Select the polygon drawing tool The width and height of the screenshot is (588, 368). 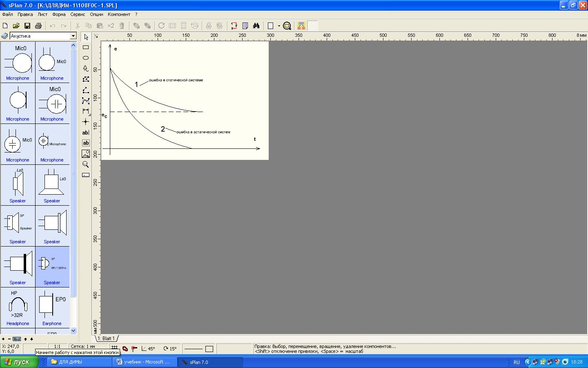(x=86, y=79)
